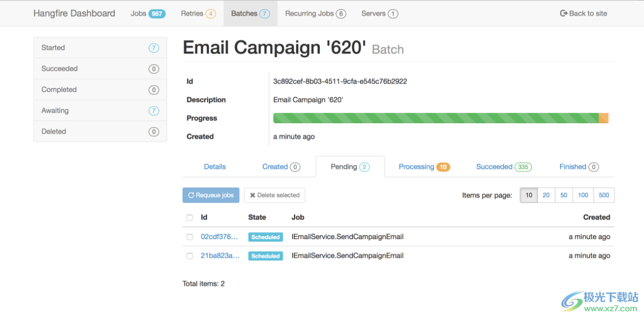The image size is (644, 317).
Task: Click the Scheduled badge for job 02cdf376
Action: tap(266, 237)
